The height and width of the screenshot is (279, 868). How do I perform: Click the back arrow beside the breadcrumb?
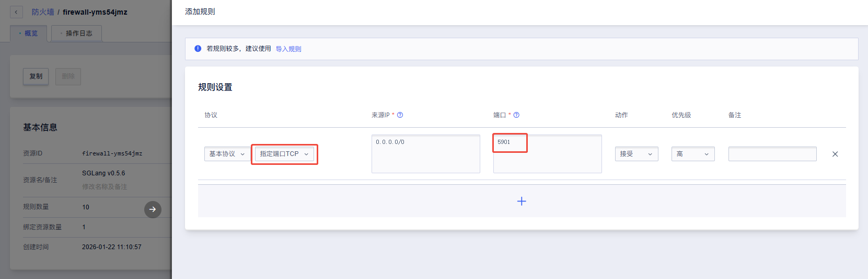16,12
